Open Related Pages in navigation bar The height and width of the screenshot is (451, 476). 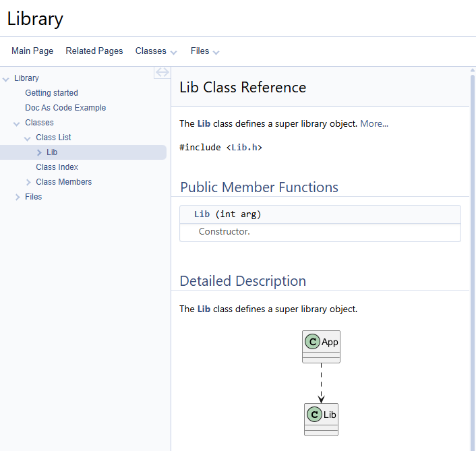(x=94, y=51)
